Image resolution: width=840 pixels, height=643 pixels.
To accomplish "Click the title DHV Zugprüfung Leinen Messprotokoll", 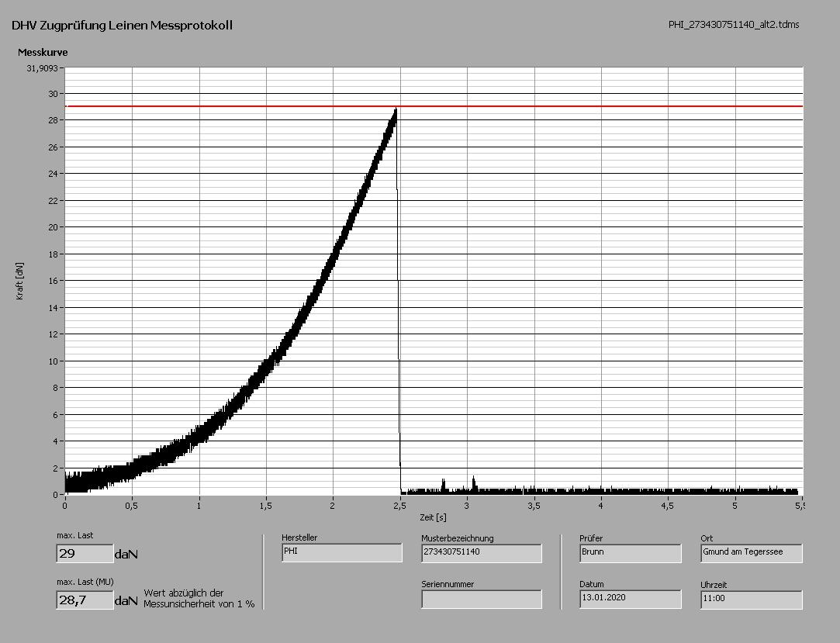I will 122,25.
